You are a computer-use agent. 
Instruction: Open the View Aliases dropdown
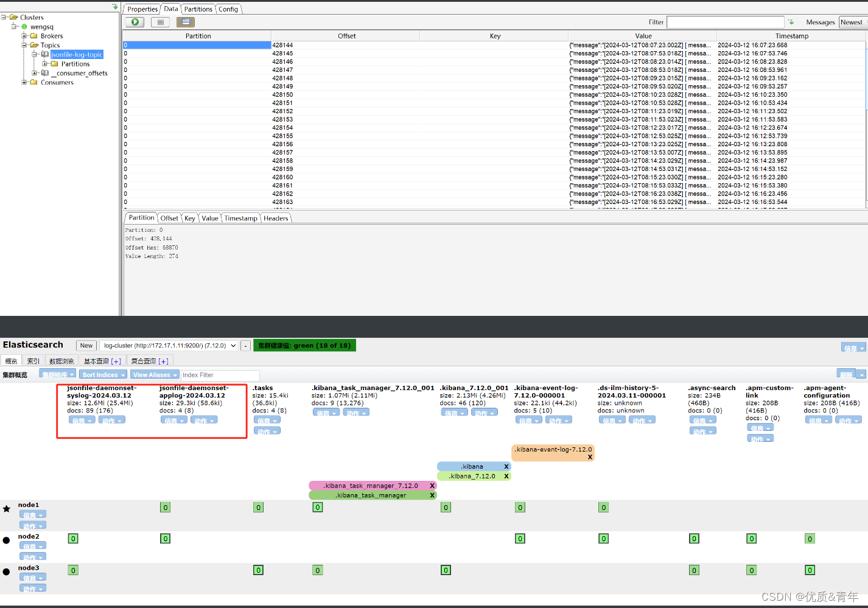point(155,375)
